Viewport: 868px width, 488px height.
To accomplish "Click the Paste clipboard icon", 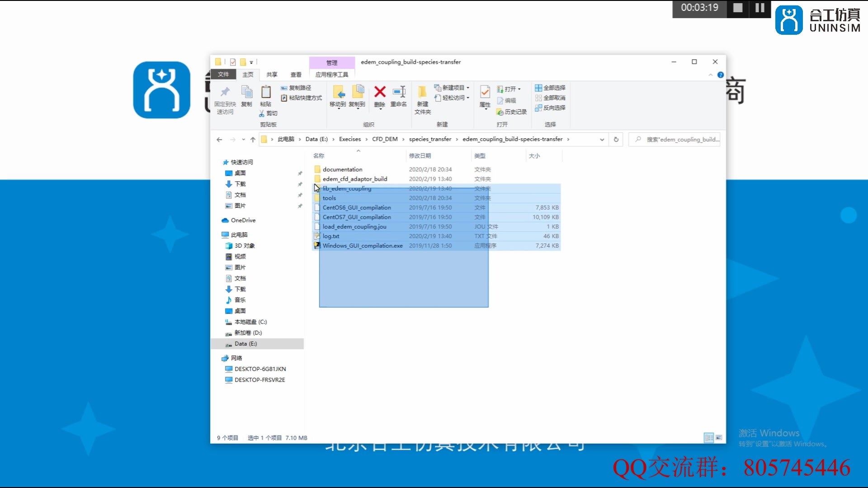I will [266, 92].
